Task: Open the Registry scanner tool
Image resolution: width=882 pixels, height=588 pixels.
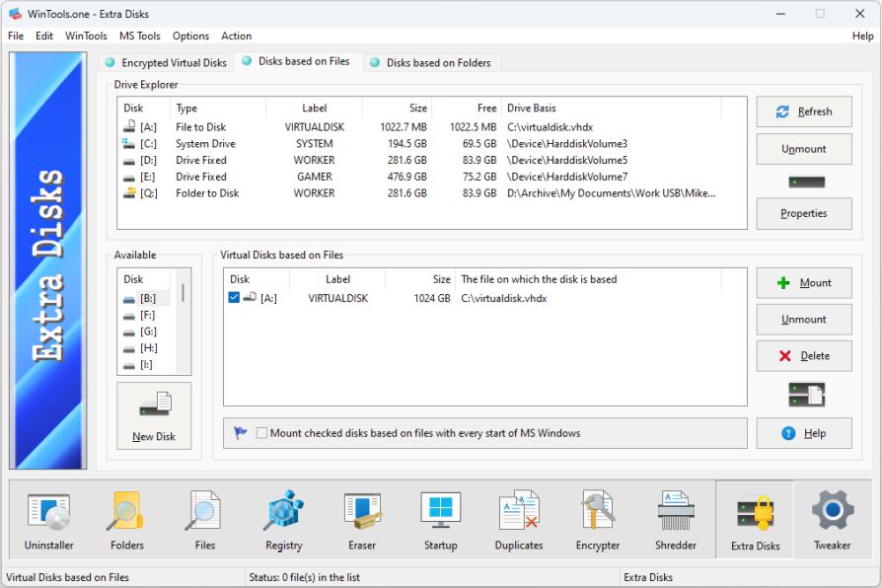Action: point(284,521)
